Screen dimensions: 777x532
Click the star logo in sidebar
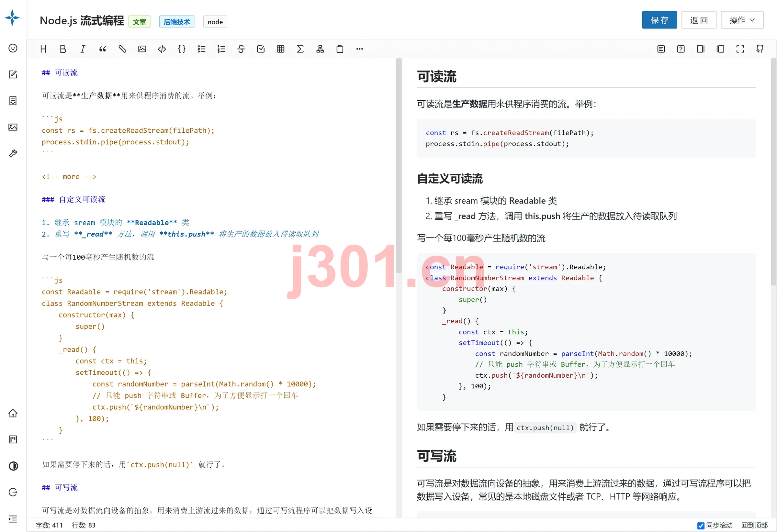[12, 17]
